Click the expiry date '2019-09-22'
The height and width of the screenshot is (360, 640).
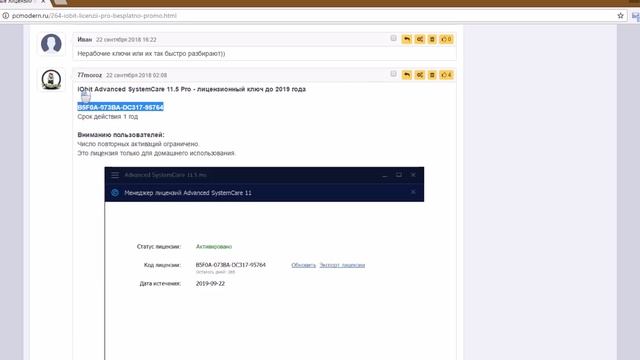point(210,284)
